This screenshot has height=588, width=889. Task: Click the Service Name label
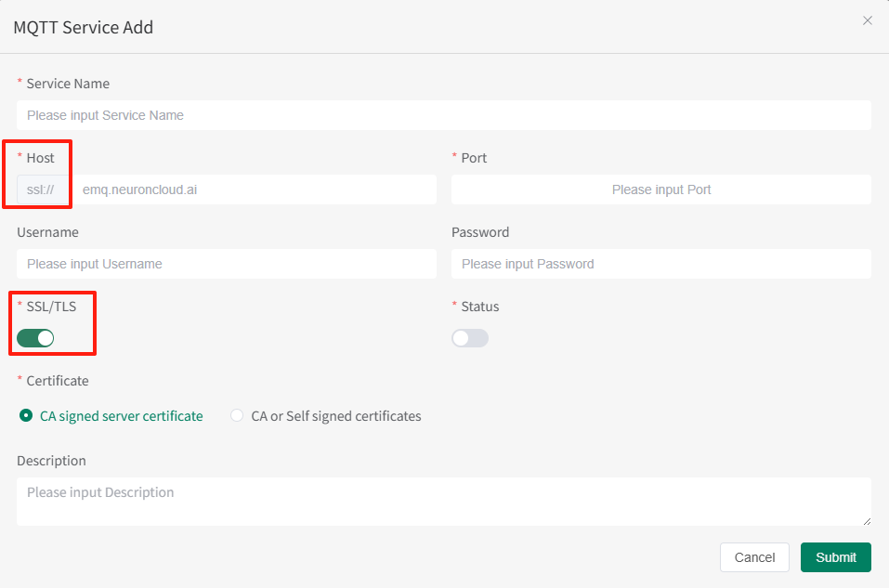pos(67,84)
